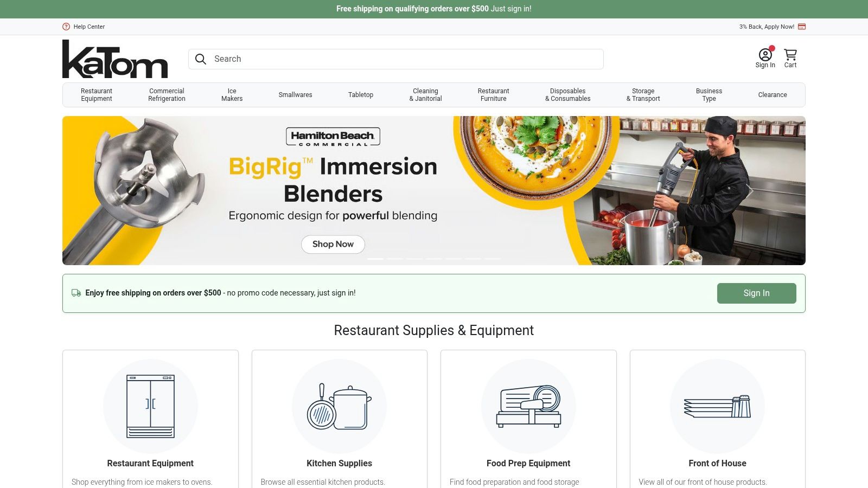Viewport: 868px width, 488px height.
Task: Click the slicer icon for Food Prep Equipment
Action: [528, 406]
